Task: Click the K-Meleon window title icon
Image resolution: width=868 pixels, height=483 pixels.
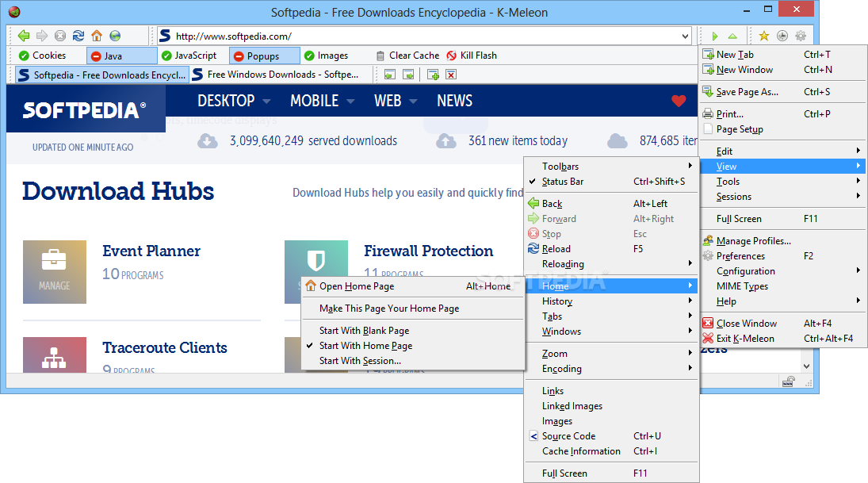Action: 14,12
